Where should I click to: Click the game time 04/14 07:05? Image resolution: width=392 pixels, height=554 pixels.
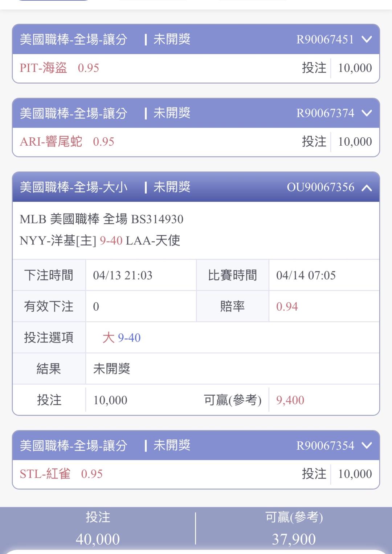tap(306, 275)
